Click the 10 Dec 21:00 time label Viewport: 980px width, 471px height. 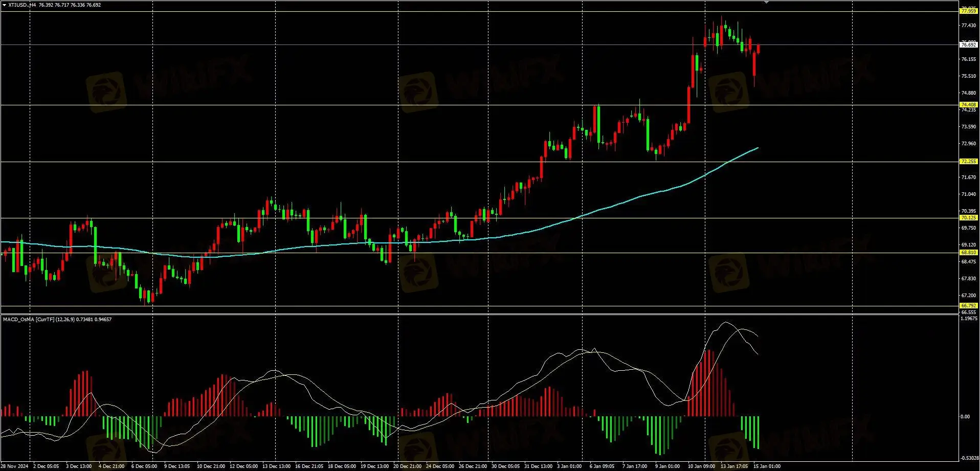pos(211,466)
